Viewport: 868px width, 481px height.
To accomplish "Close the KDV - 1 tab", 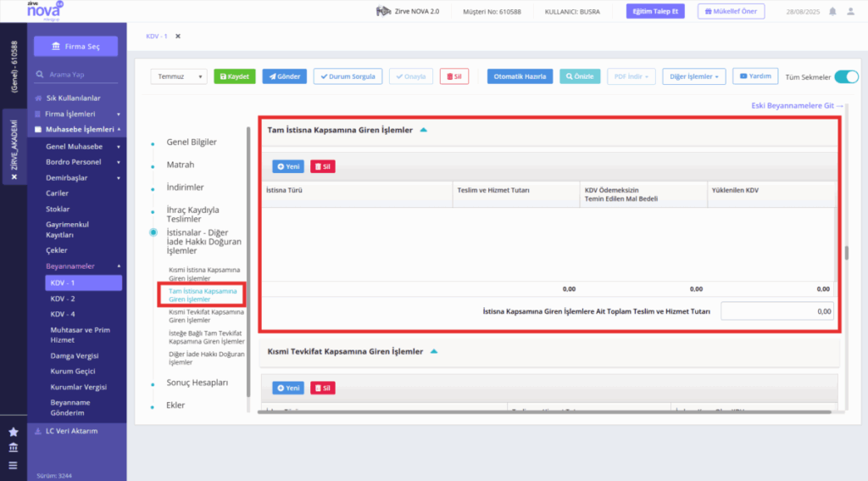I will coord(178,36).
